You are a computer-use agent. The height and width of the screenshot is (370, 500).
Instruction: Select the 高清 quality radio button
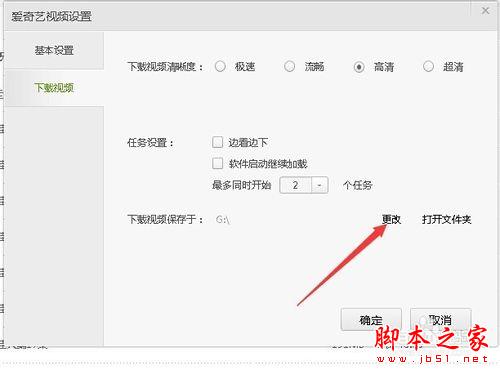click(x=359, y=67)
